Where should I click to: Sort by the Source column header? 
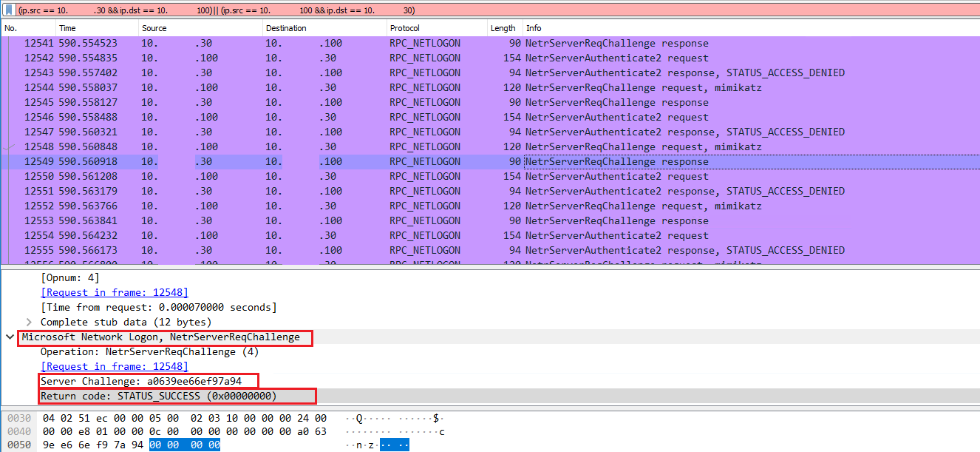pyautogui.click(x=200, y=28)
